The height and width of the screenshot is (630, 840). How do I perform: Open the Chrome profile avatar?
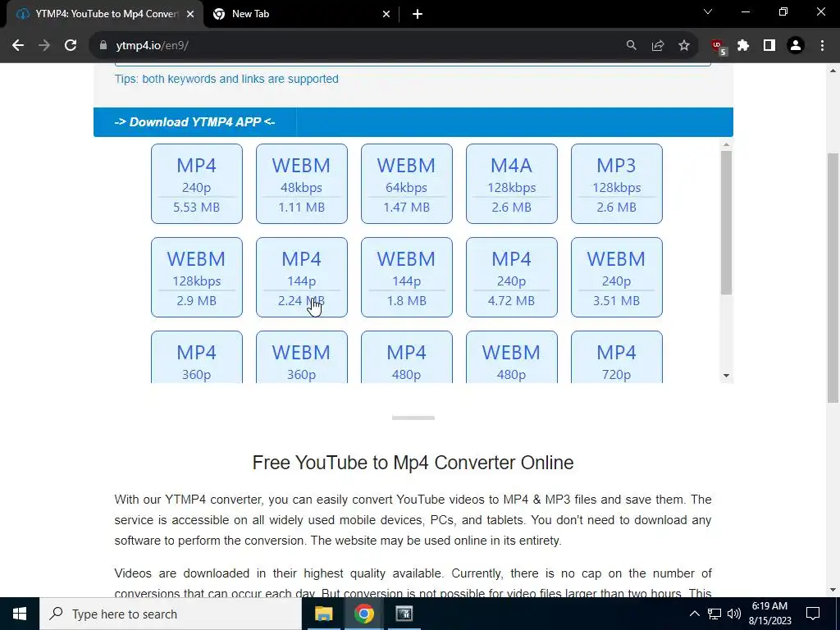(x=796, y=46)
